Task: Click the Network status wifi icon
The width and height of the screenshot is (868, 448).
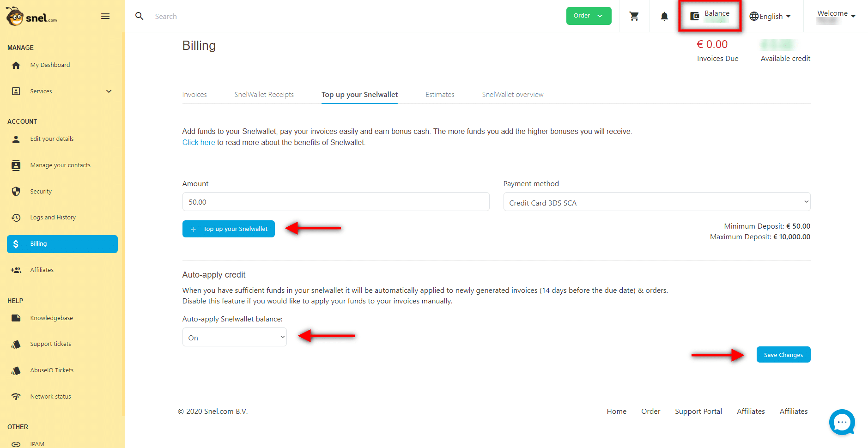Action: pyautogui.click(x=16, y=396)
